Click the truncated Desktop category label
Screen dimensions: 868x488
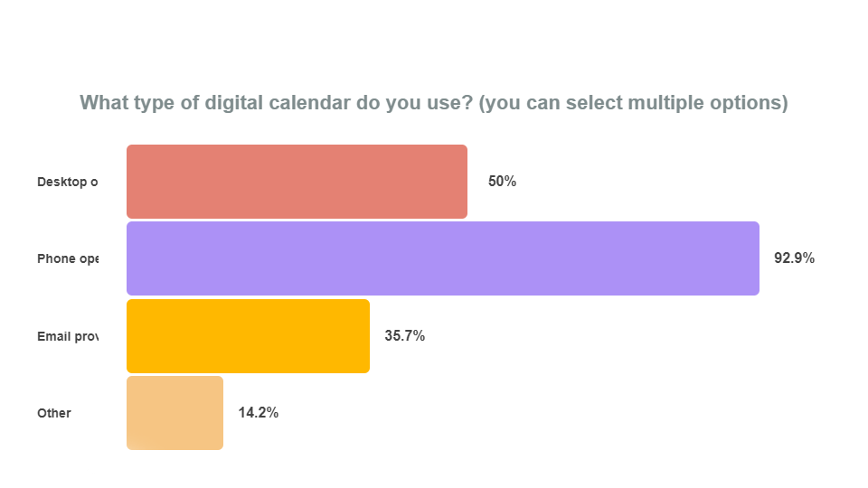(x=68, y=182)
